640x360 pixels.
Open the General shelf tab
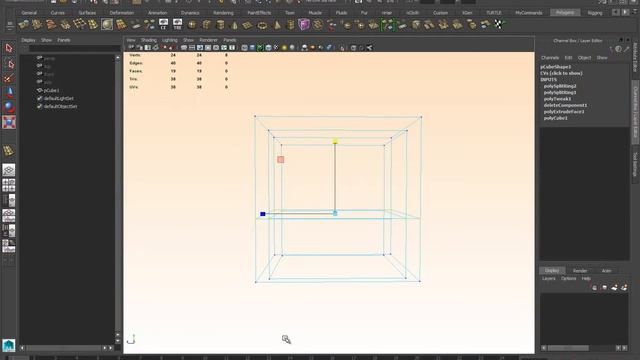tap(29, 13)
